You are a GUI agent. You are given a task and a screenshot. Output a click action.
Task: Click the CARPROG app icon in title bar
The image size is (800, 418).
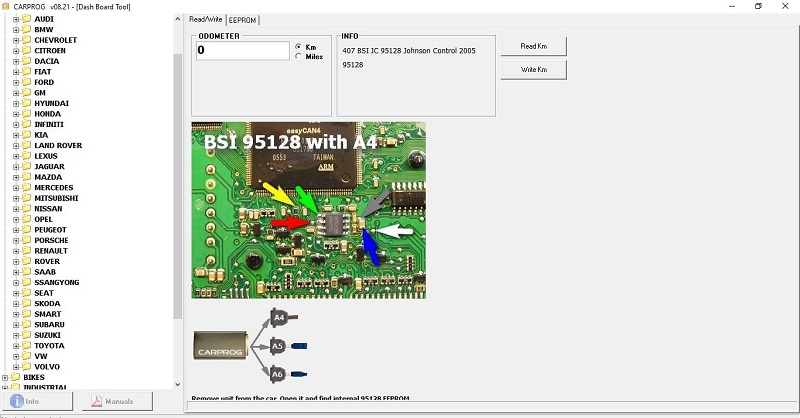tap(6, 7)
